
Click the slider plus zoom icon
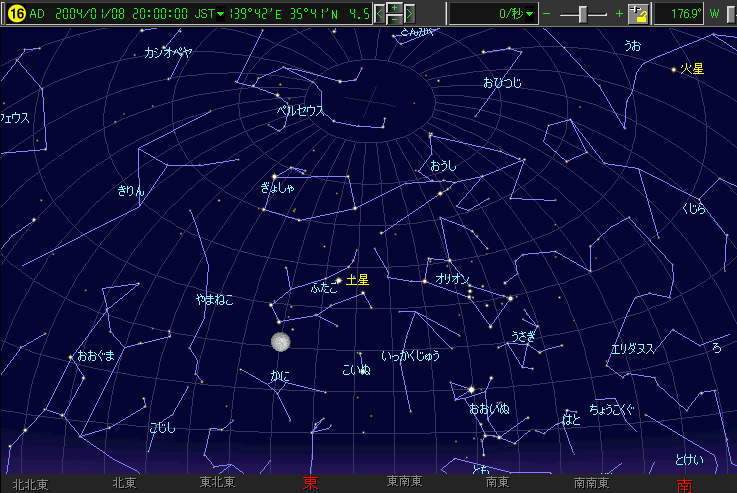pos(619,14)
